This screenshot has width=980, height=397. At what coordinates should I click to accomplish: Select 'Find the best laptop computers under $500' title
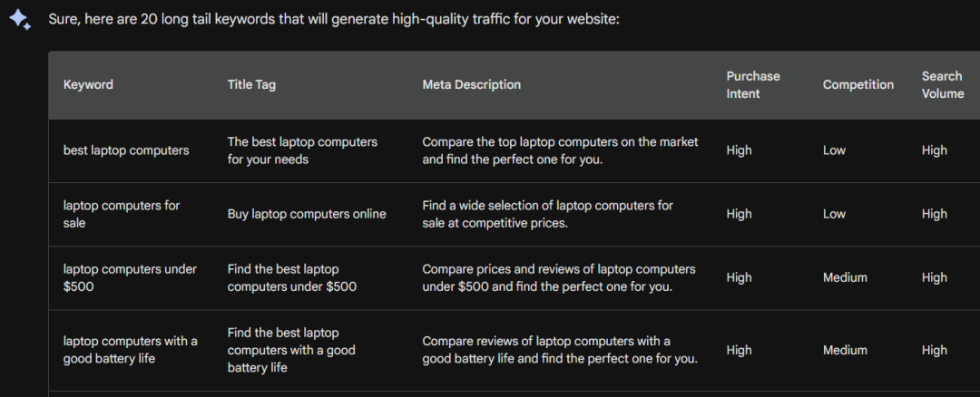[292, 277]
